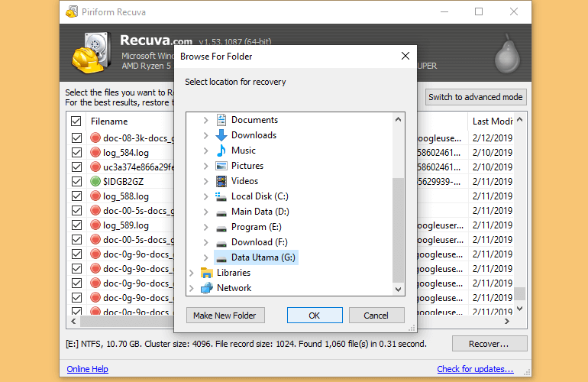Open the Online Help link
The width and height of the screenshot is (588, 382).
coord(87,369)
